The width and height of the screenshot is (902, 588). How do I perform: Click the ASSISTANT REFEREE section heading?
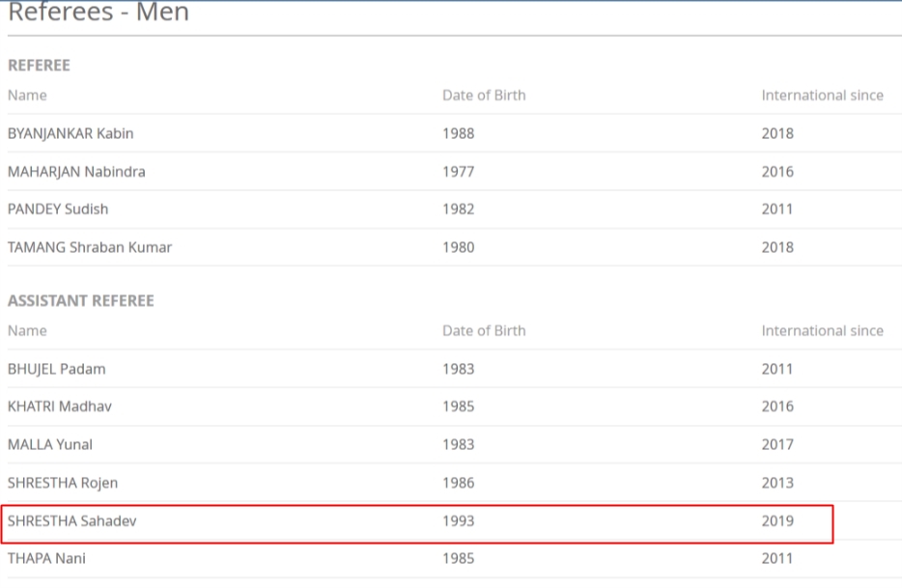[x=81, y=301]
